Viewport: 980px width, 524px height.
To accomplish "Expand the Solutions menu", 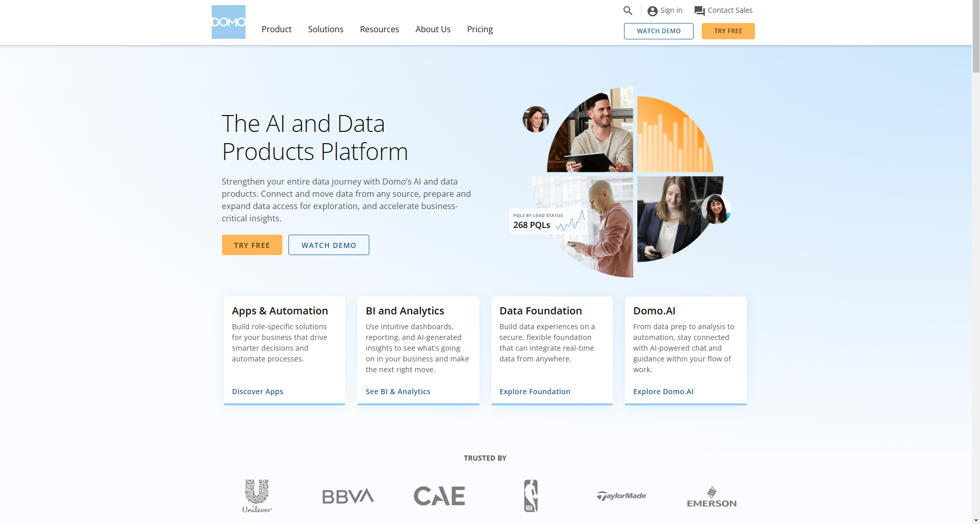I will 325,29.
